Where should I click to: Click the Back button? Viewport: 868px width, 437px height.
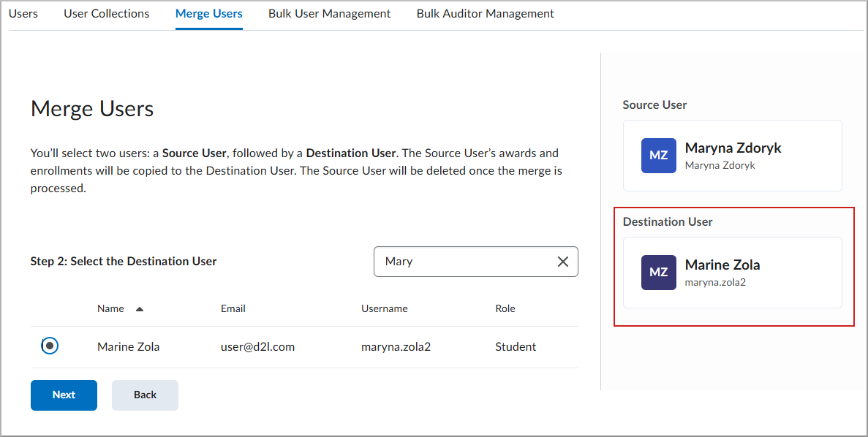(145, 395)
